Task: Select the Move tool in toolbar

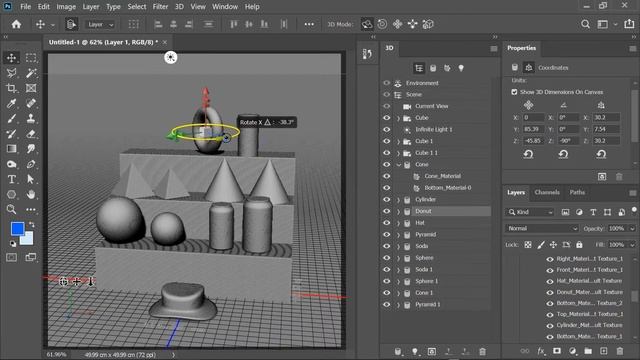Action: (11, 58)
